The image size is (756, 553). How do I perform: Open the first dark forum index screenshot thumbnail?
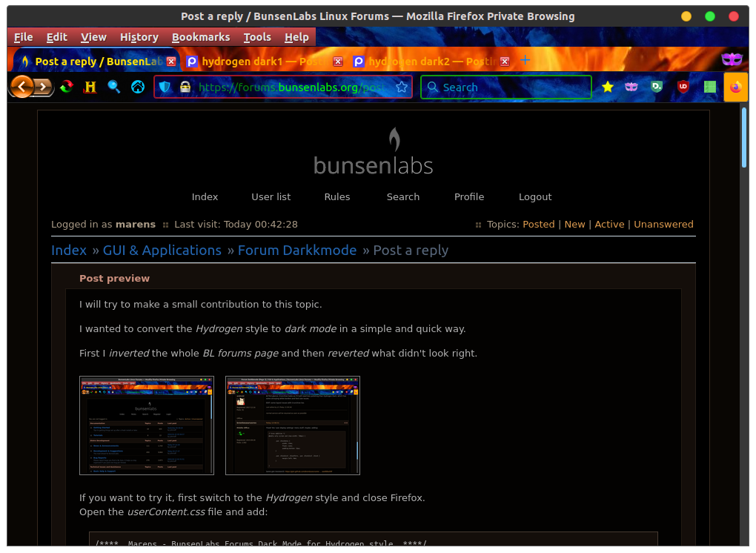tap(147, 425)
